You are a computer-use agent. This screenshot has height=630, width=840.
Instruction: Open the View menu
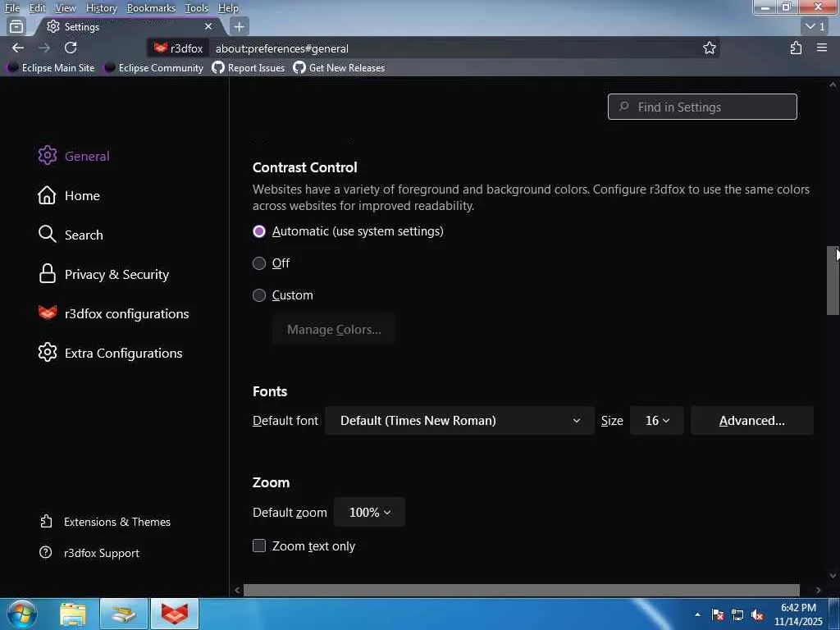coord(66,8)
